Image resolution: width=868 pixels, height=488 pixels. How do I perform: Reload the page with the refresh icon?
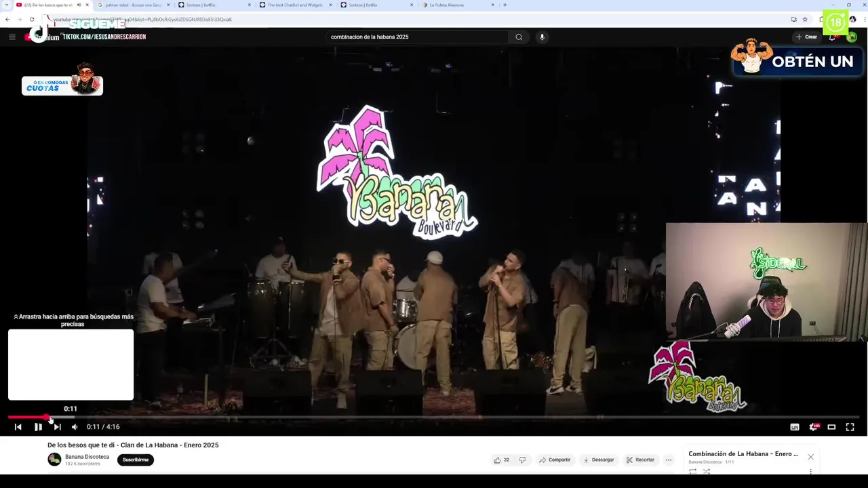pyautogui.click(x=31, y=19)
